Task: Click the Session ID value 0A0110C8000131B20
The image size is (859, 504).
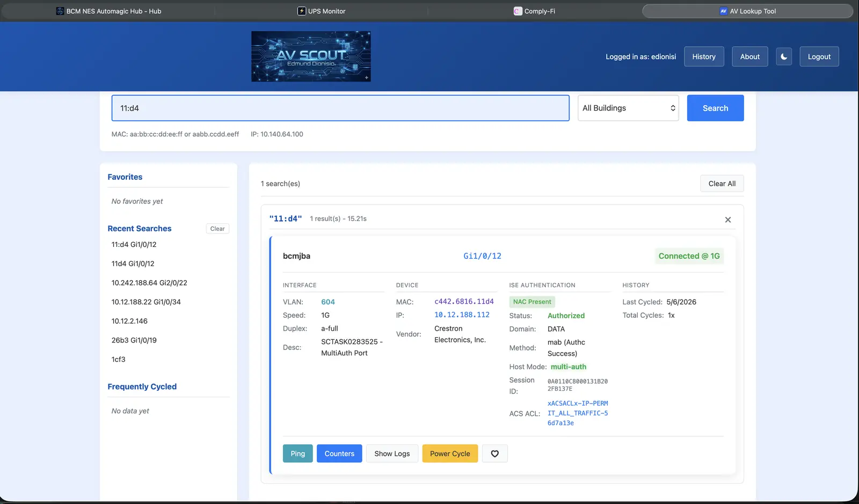Action: tap(578, 385)
